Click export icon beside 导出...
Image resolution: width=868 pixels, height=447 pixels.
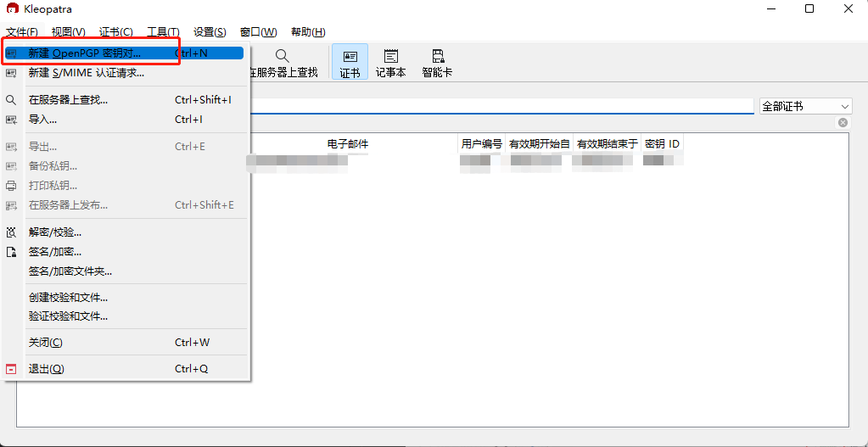click(11, 147)
